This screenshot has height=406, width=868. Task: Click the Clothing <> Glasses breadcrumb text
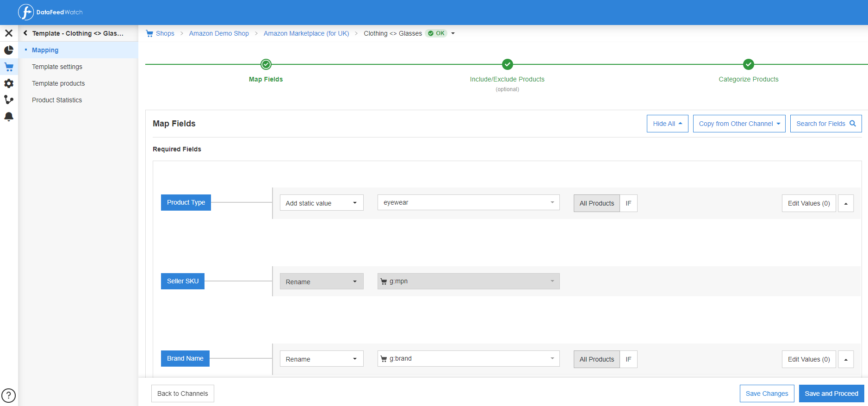pyautogui.click(x=393, y=33)
